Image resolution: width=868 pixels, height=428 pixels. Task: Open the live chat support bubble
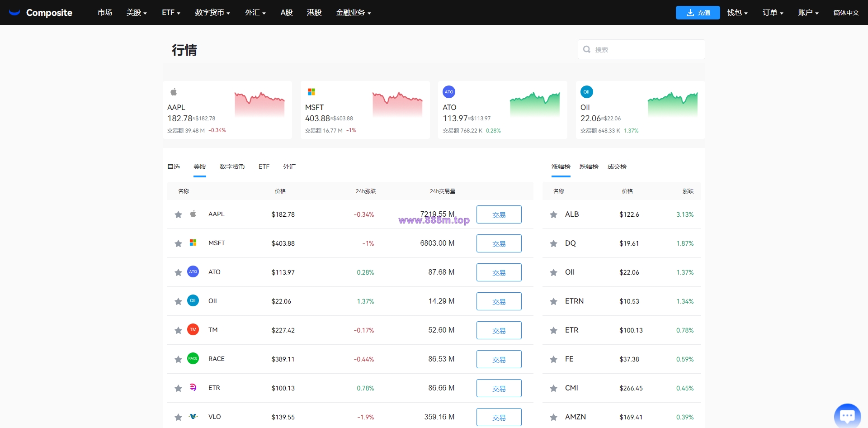[x=847, y=415]
